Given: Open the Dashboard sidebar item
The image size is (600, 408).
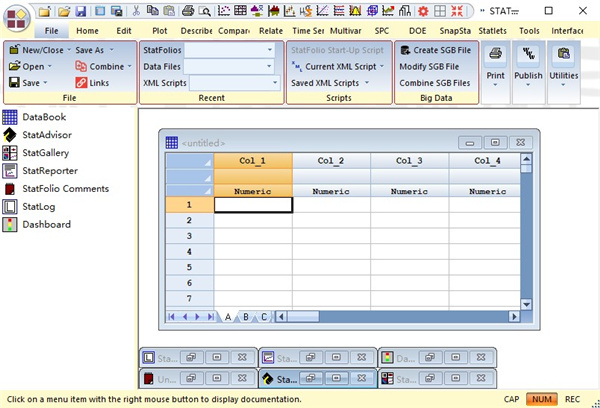Looking at the screenshot, I should pyautogui.click(x=10, y=225).
